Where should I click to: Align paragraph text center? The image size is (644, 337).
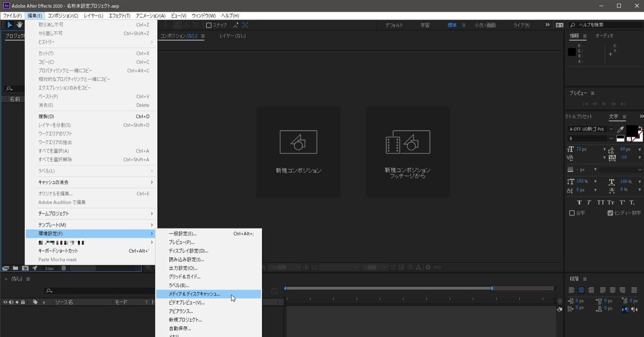[x=581, y=290]
